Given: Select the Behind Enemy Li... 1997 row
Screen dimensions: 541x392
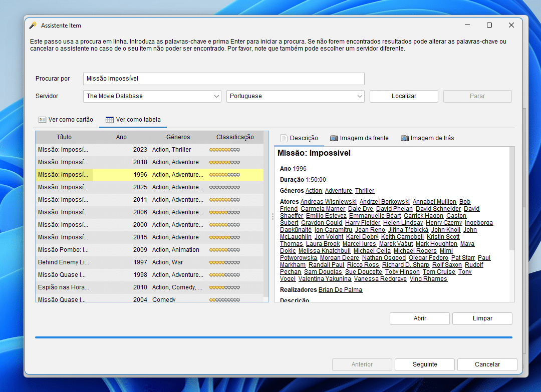Looking at the screenshot, I should [x=149, y=262].
